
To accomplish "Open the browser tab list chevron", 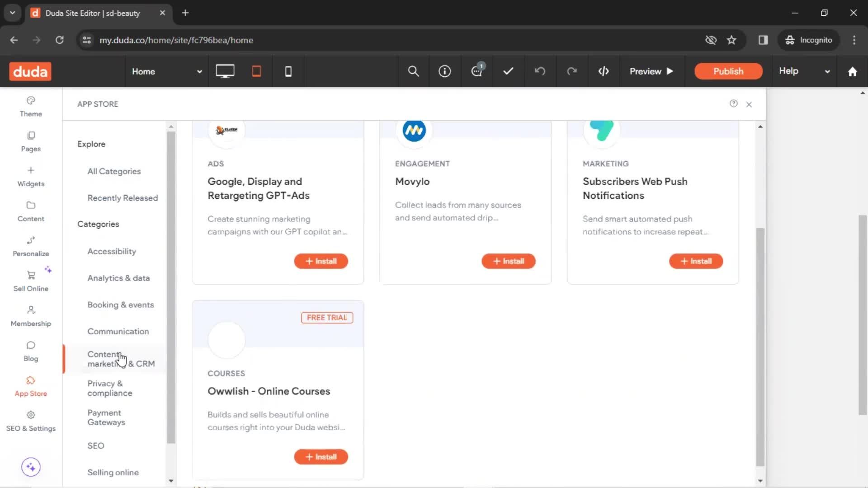I will (12, 13).
